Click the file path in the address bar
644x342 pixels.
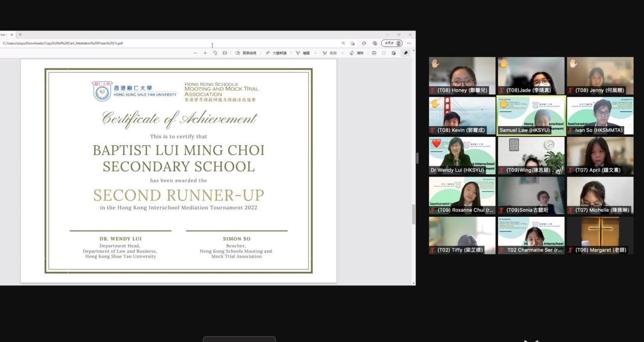coord(63,43)
